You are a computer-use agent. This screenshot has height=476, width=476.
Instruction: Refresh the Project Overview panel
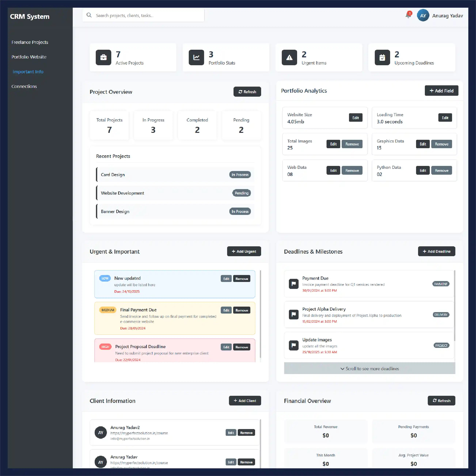pyautogui.click(x=247, y=92)
